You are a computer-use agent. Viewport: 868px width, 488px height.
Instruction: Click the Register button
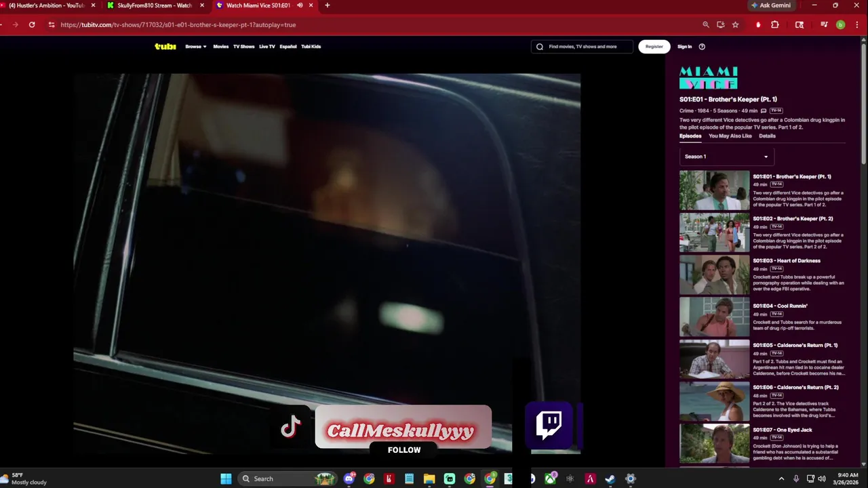(654, 47)
